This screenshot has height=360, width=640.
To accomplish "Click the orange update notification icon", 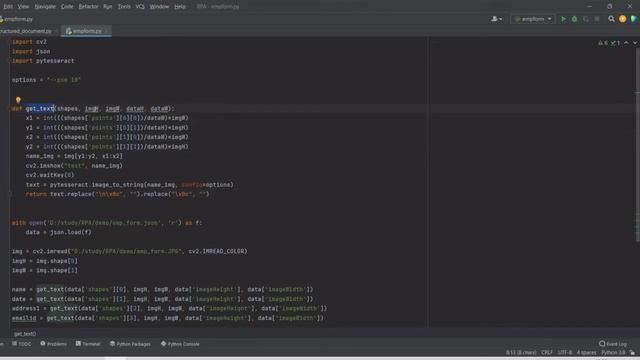I will click(622, 19).
